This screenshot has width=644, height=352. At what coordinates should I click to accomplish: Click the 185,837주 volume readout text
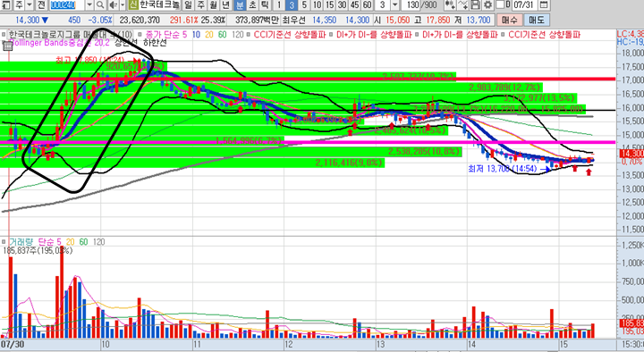pos(38,250)
